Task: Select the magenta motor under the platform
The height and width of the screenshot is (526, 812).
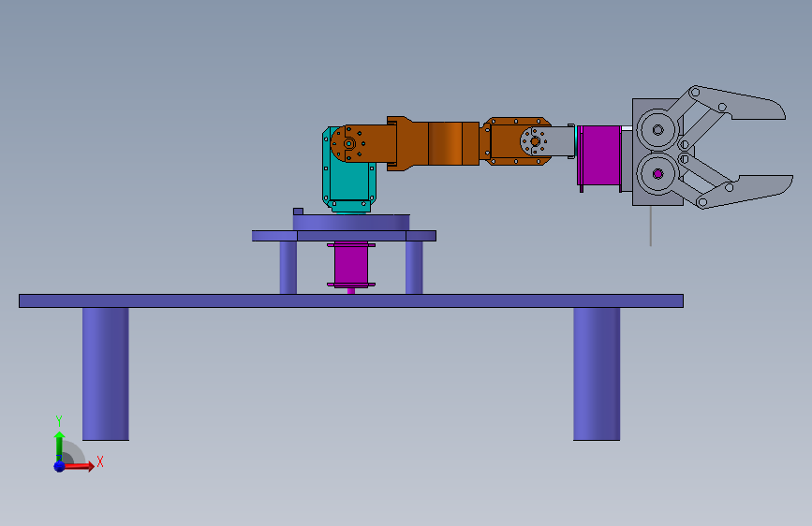Action: click(x=351, y=265)
